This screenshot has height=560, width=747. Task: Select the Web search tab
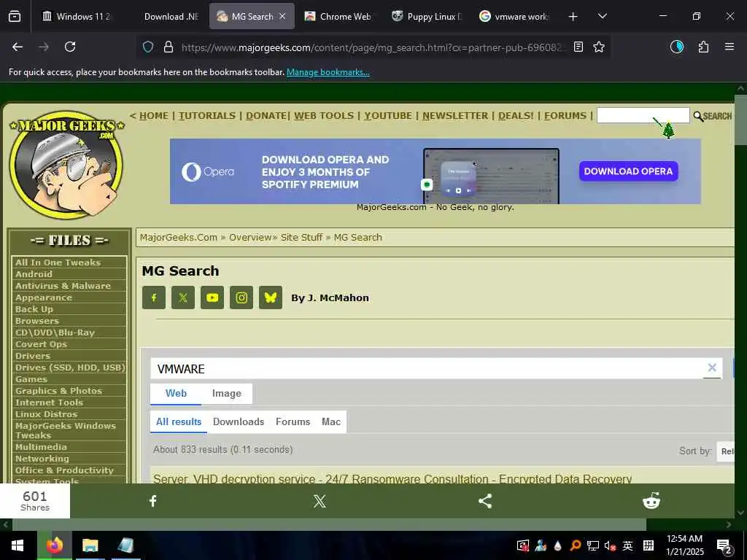176,393
